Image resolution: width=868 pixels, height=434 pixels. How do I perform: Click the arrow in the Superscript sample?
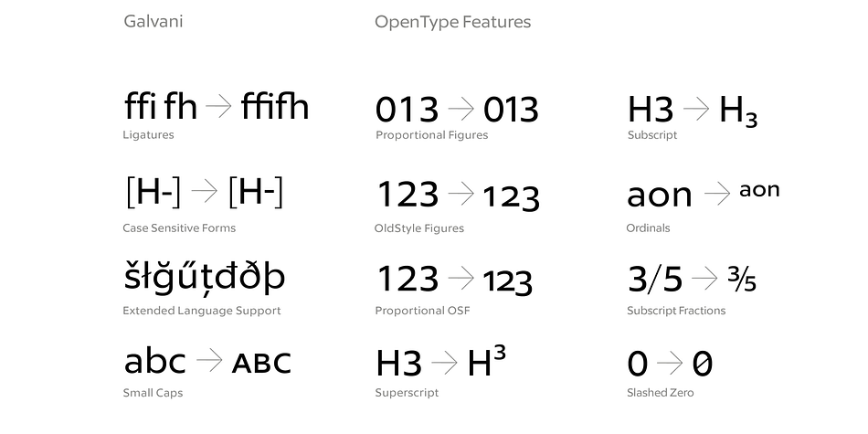[x=445, y=363]
